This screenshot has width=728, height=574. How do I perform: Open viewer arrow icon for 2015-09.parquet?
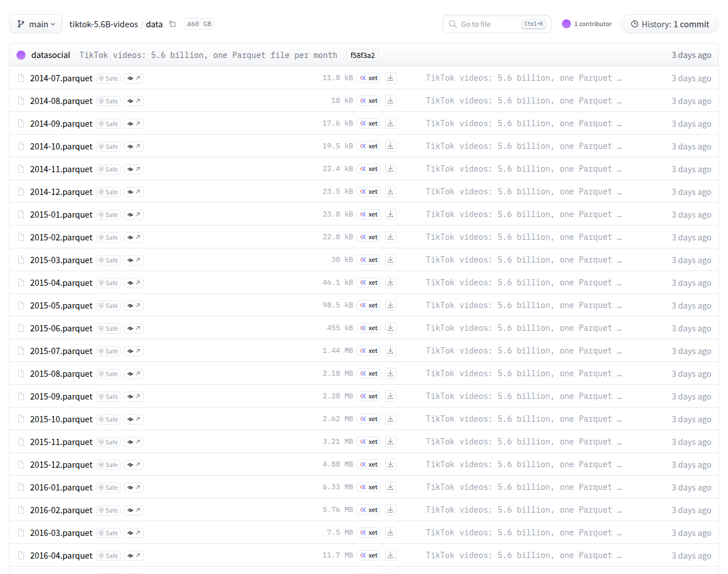click(134, 397)
